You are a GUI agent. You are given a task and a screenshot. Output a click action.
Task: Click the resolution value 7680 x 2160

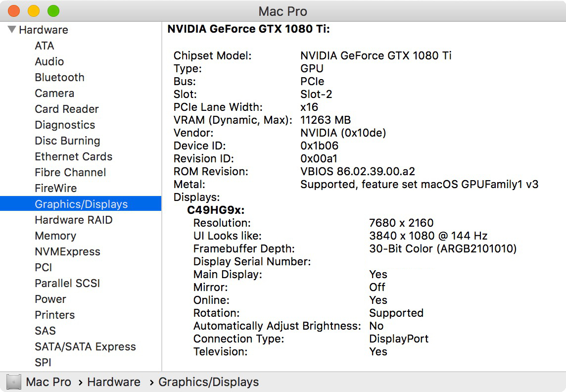pyautogui.click(x=401, y=223)
